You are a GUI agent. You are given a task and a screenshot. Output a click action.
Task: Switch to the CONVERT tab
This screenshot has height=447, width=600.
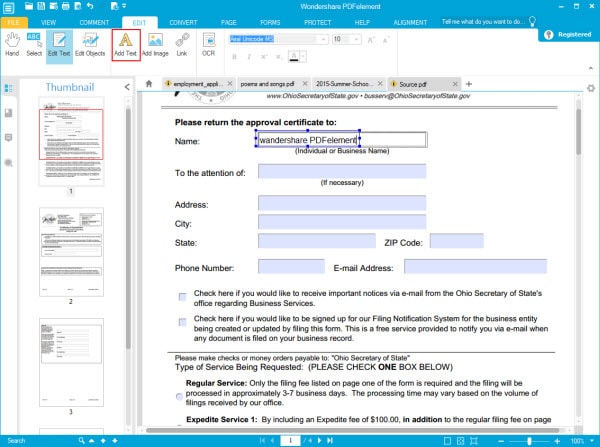click(x=183, y=23)
